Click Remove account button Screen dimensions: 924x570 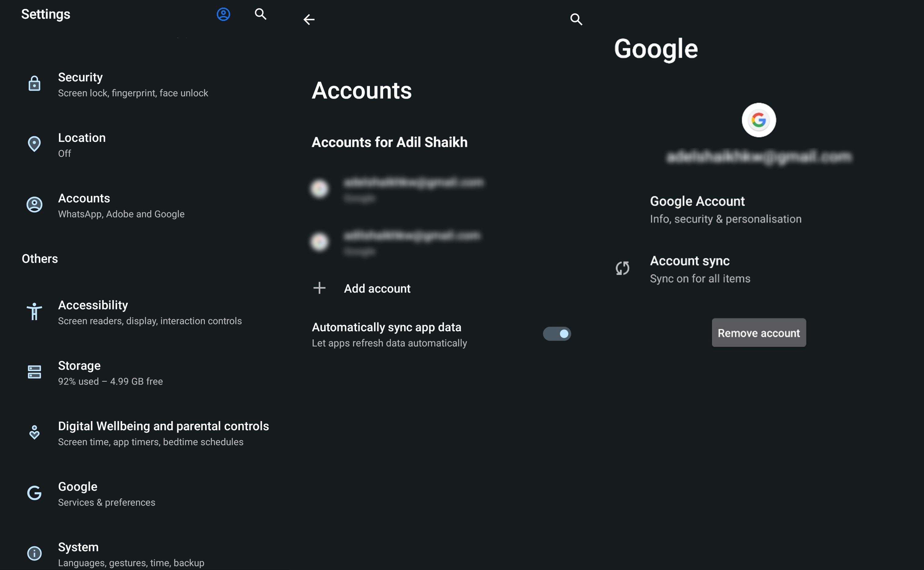click(x=759, y=333)
